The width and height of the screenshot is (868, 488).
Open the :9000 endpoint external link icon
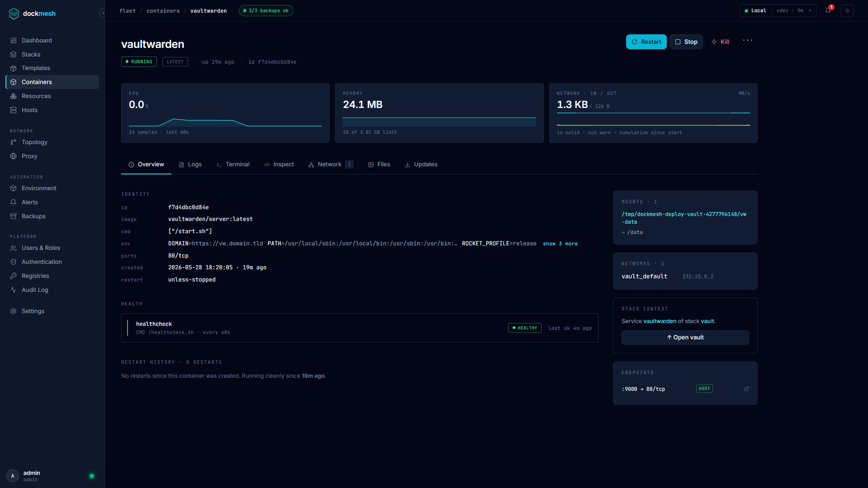pos(746,389)
